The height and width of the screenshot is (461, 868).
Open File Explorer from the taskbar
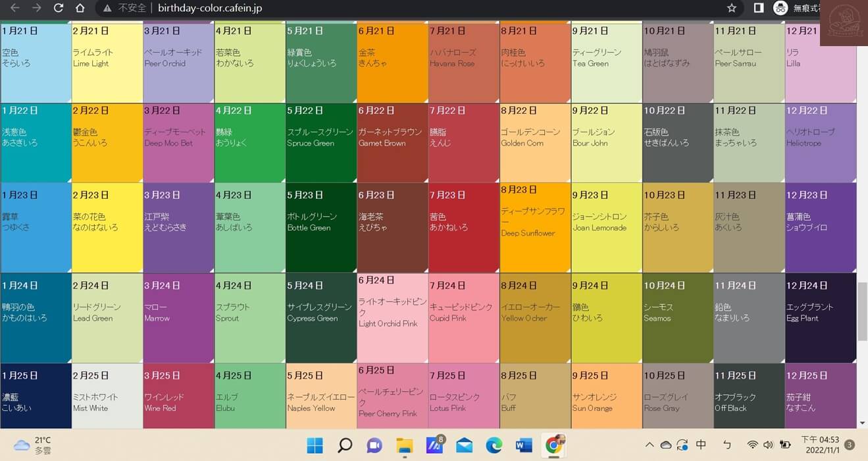tap(403, 445)
